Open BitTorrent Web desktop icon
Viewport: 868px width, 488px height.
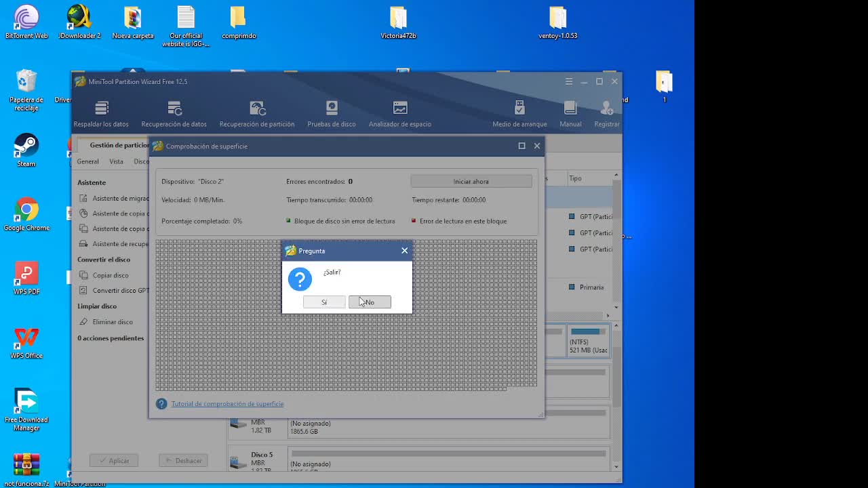pos(26,22)
